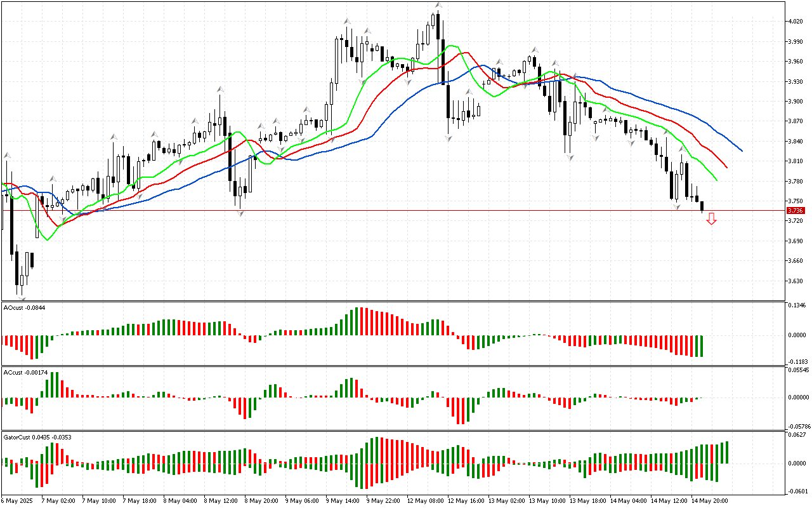The width and height of the screenshot is (812, 508).
Task: Click the 4.020 price scale label
Action: 794,22
